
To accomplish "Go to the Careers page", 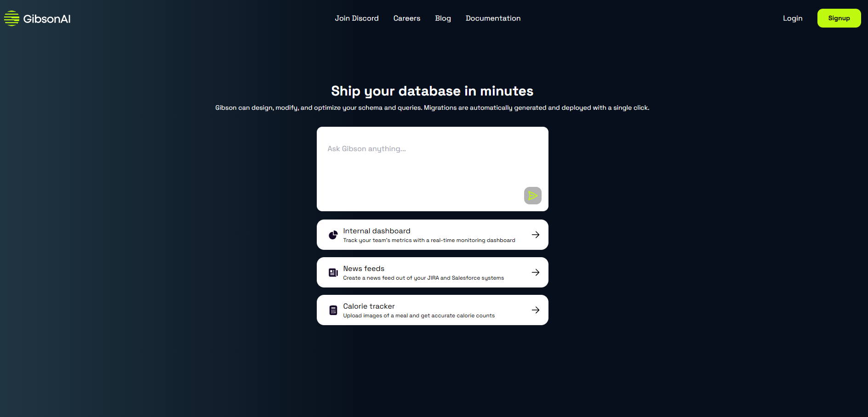I will 406,18.
